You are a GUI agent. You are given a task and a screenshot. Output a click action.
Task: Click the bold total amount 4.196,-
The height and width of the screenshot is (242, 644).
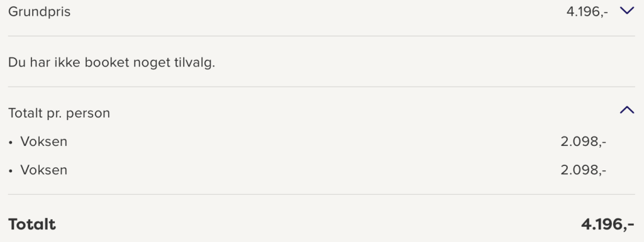[608, 224]
